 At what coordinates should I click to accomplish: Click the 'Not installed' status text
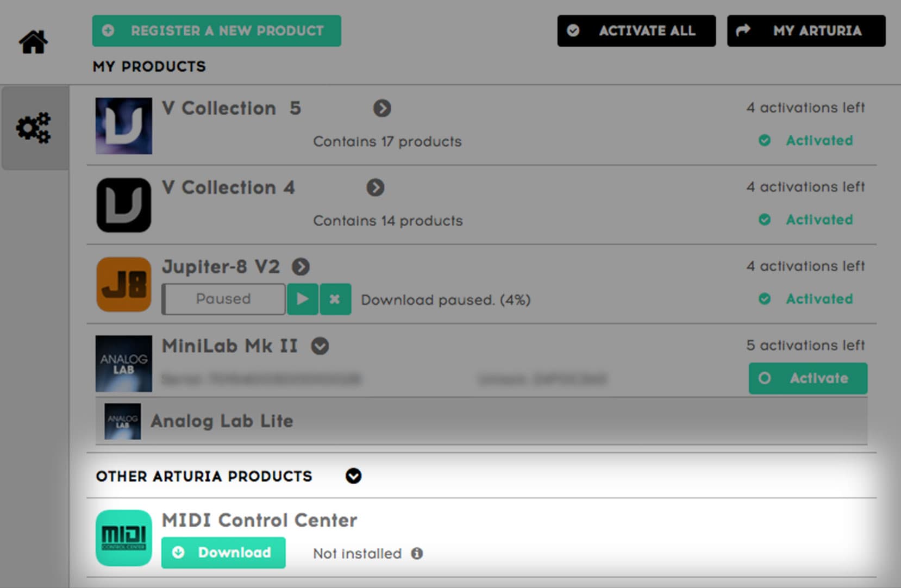click(357, 554)
